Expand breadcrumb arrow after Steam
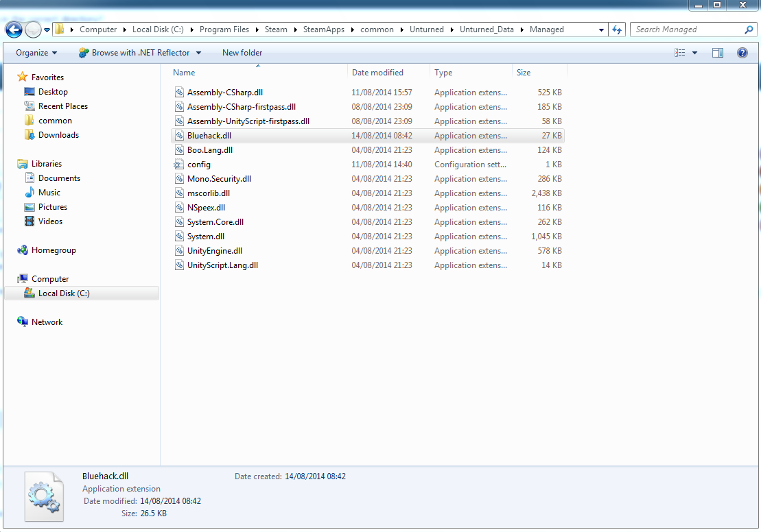 click(295, 29)
